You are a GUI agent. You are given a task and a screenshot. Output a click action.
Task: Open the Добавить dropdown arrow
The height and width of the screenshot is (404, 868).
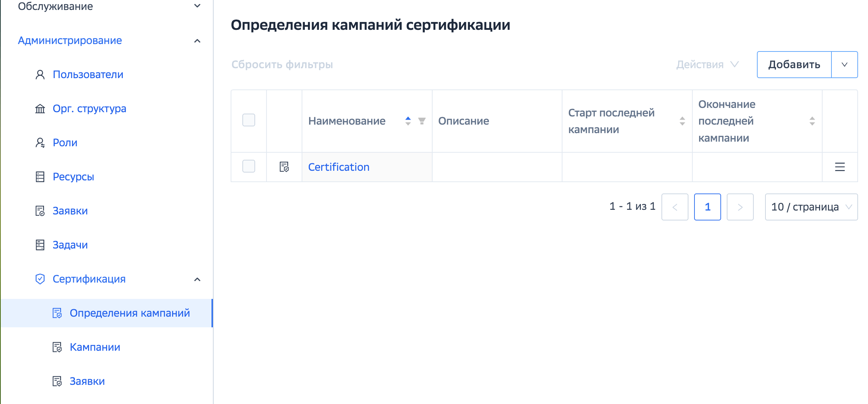coord(845,65)
